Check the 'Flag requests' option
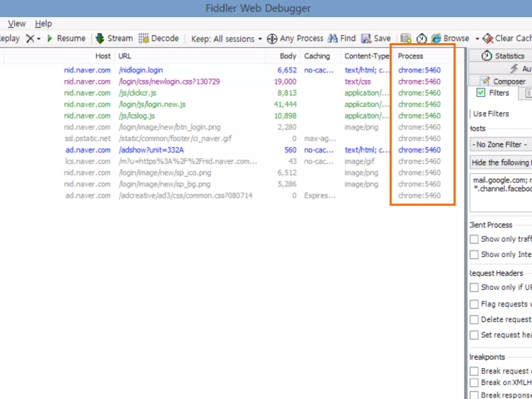Viewport: 532px width, 399px height. click(474, 304)
